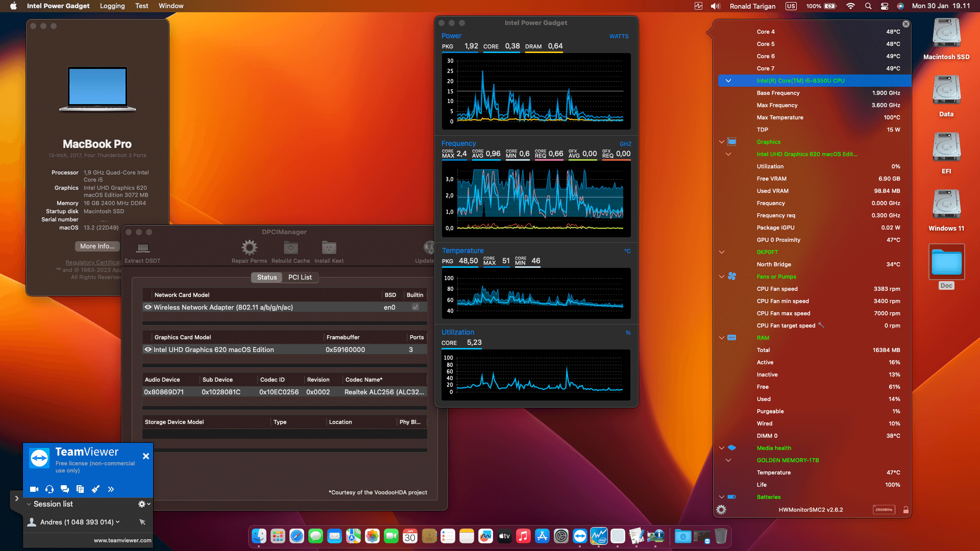
Task: Start video in TeamViewer panel
Action: tap(34, 489)
